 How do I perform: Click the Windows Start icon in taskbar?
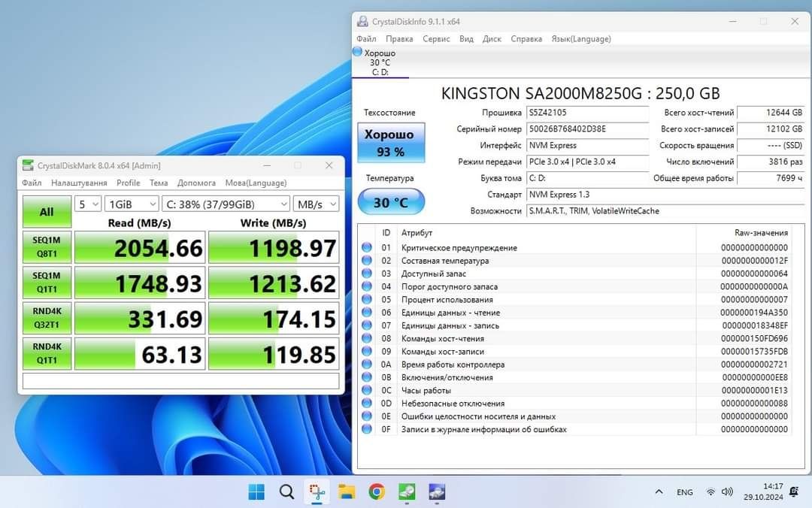256,491
